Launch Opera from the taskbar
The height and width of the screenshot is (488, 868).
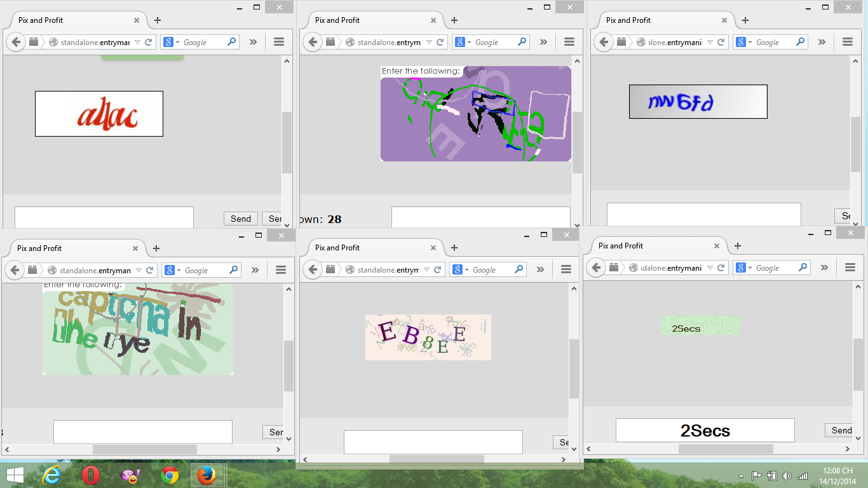[91, 475]
